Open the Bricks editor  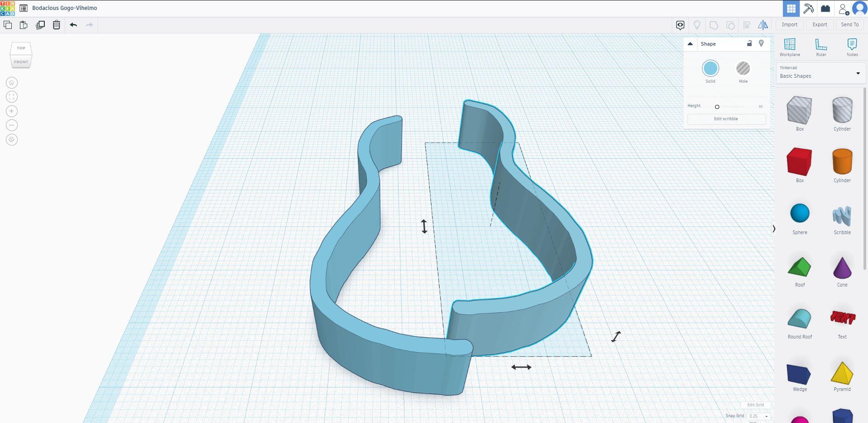[x=825, y=9]
